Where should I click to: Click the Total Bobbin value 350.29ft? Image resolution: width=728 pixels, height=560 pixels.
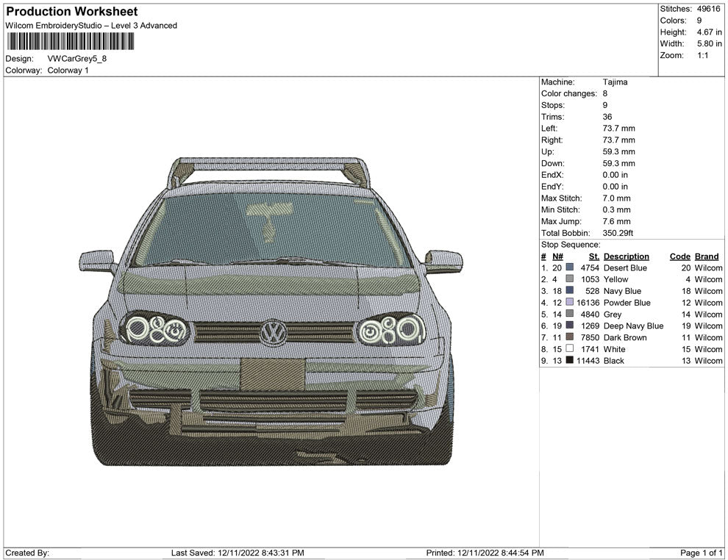pyautogui.click(x=618, y=233)
